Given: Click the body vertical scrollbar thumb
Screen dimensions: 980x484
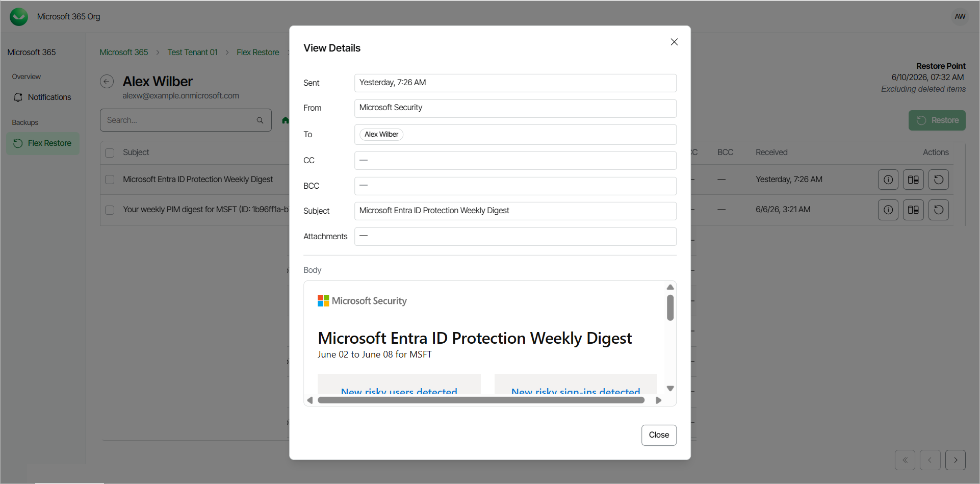Looking at the screenshot, I should tap(670, 308).
